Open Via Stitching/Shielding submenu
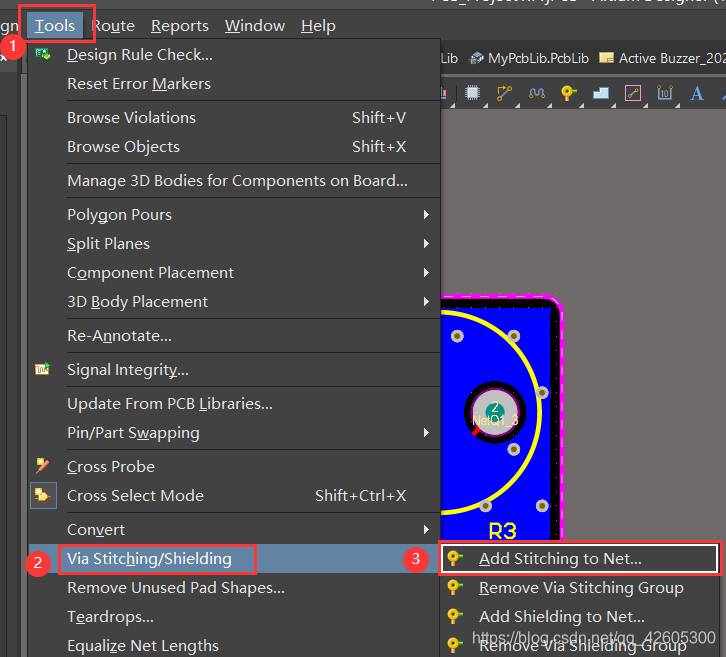This screenshot has height=657, width=726. [233, 559]
